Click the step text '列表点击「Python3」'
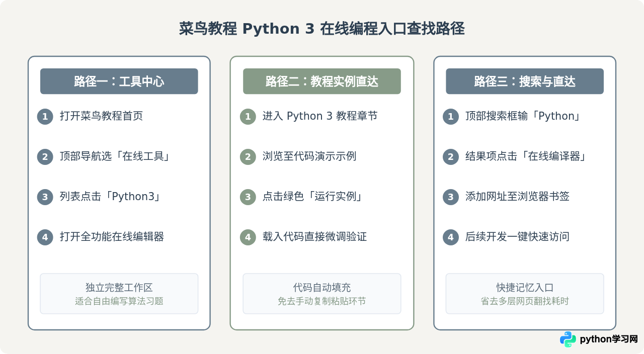The height and width of the screenshot is (354, 644). (x=111, y=197)
